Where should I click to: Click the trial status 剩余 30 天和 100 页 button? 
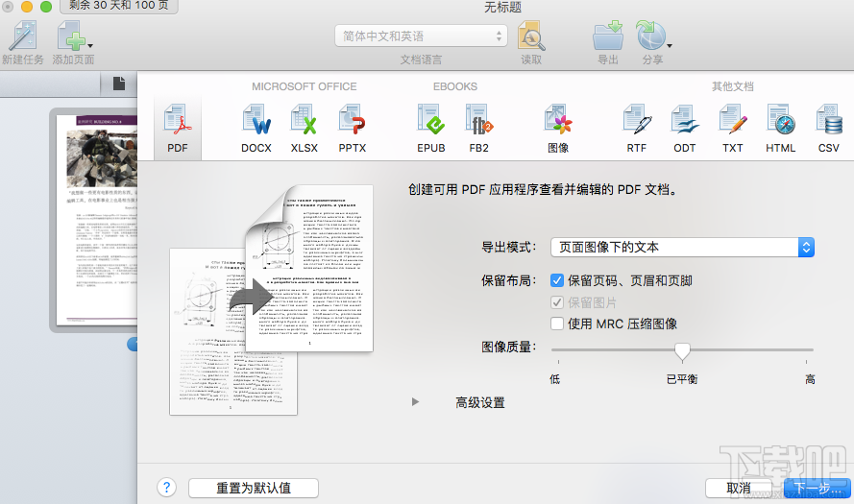click(119, 6)
